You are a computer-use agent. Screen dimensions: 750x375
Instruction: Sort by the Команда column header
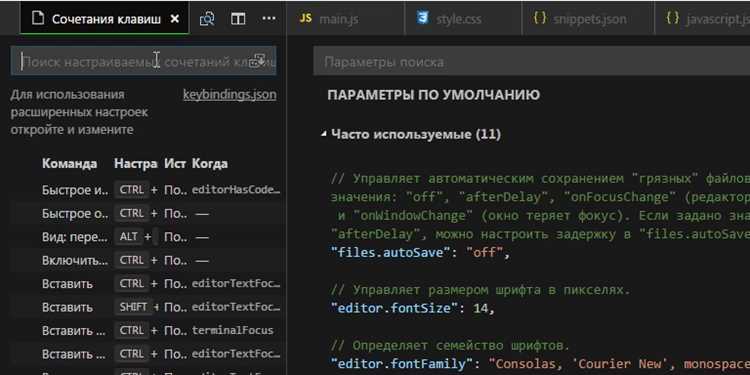69,164
